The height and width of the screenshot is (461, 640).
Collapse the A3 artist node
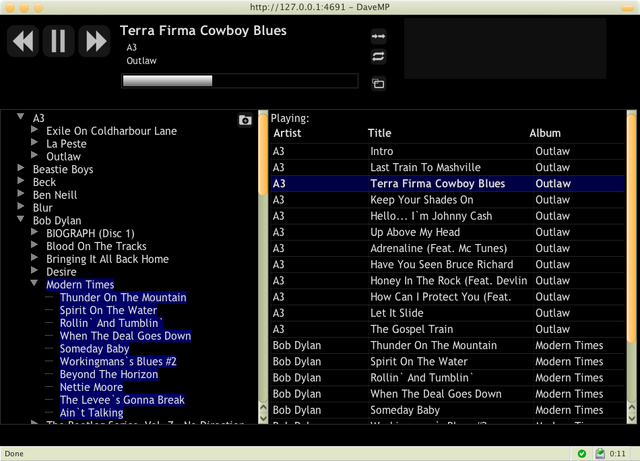click(x=20, y=117)
